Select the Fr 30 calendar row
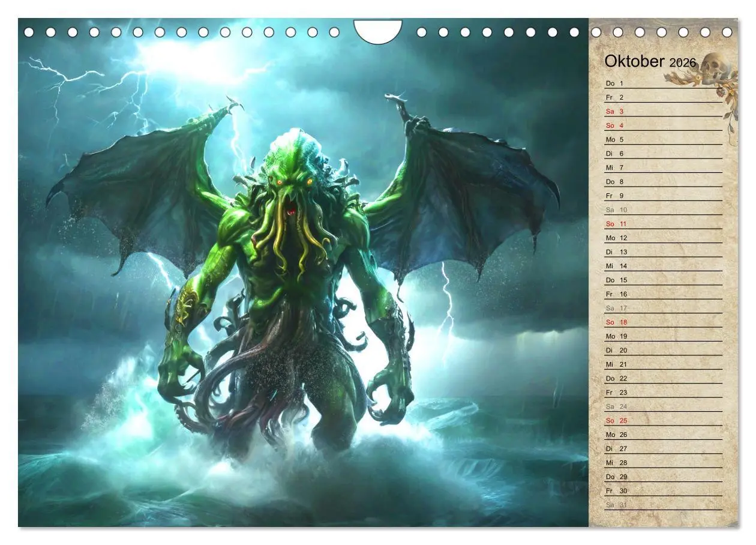The height and width of the screenshot is (545, 756). coord(663,491)
